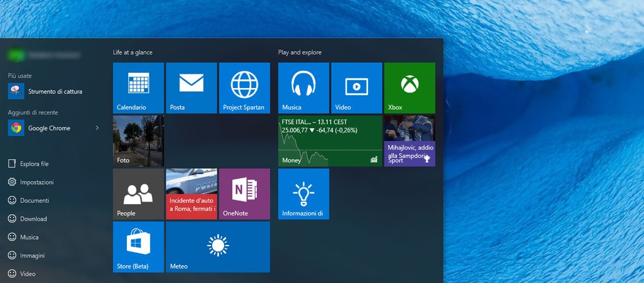
Task: Click the chart icon in the Money tile
Action: pyautogui.click(x=374, y=160)
